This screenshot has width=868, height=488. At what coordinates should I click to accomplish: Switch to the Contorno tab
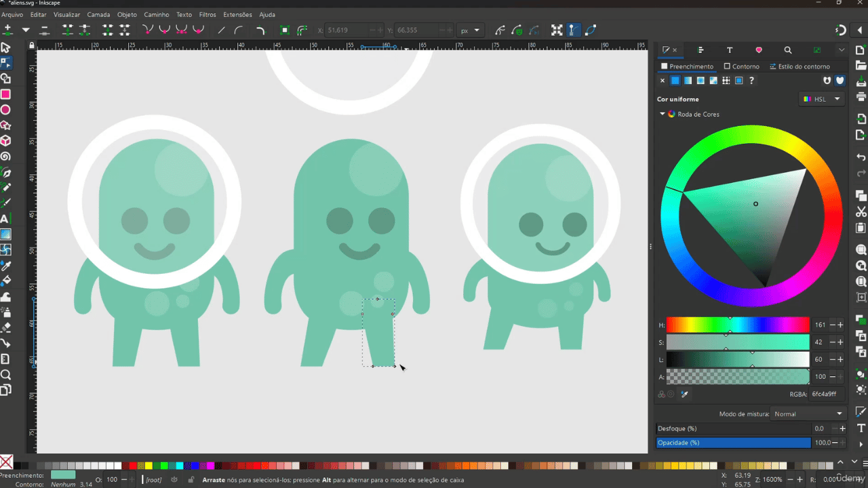click(742, 66)
